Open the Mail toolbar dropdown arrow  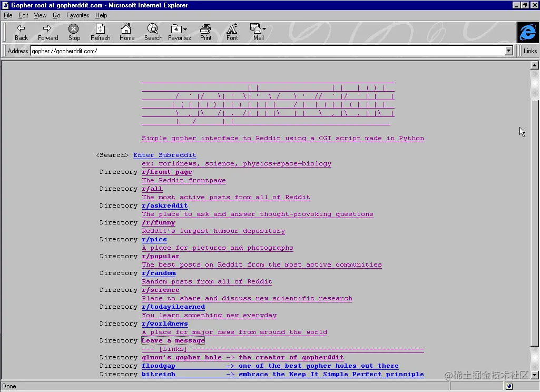pos(264,29)
